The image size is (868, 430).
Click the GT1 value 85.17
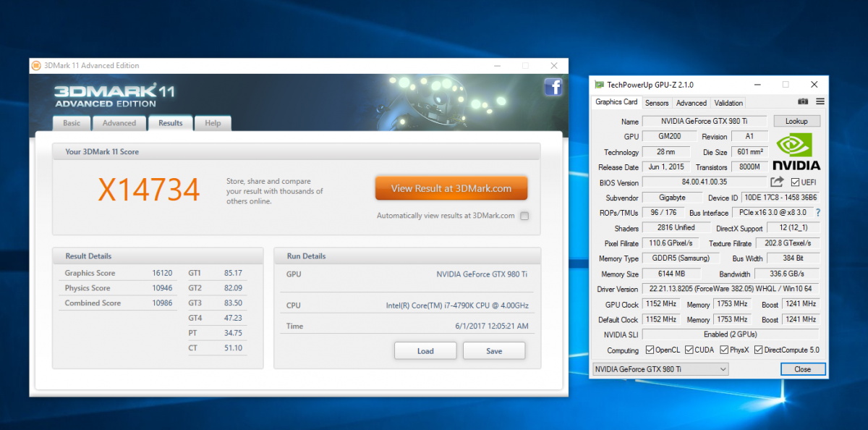(233, 273)
